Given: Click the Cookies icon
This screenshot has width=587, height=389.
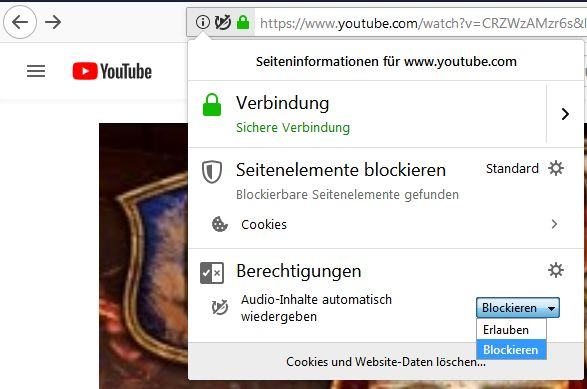Looking at the screenshot, I should click(220, 224).
